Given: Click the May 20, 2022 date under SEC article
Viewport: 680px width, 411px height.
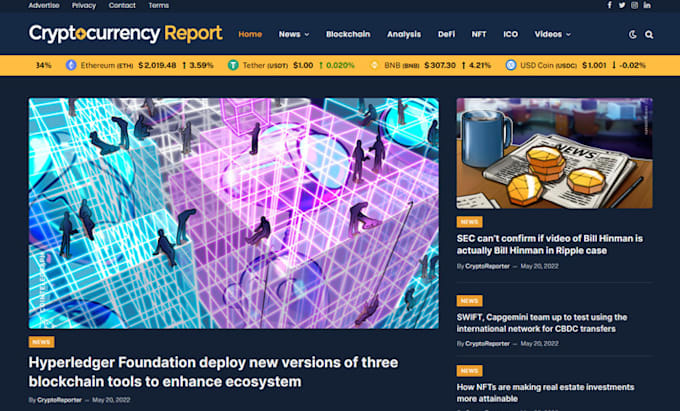Looking at the screenshot, I should point(539,266).
